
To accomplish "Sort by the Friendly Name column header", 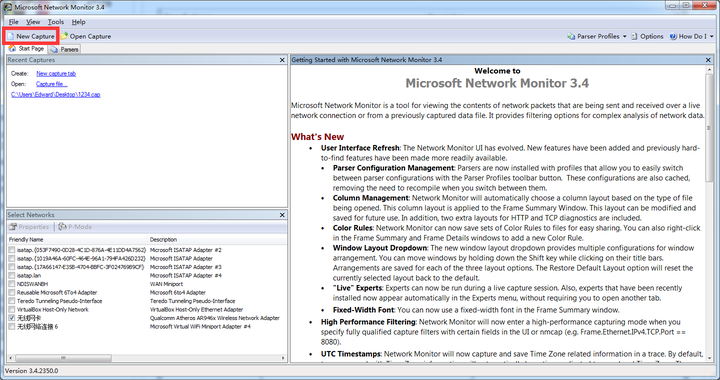I will (78, 240).
